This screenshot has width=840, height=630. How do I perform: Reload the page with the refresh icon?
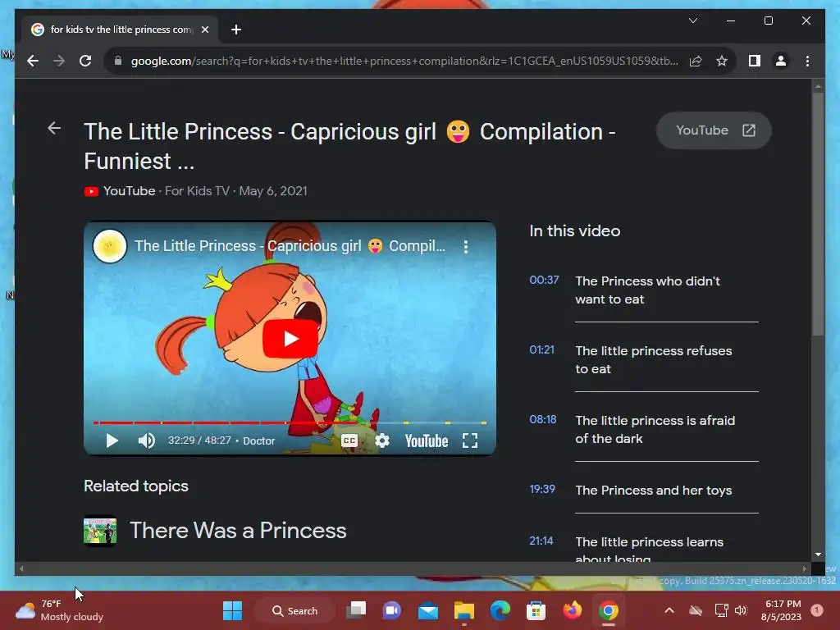pyautogui.click(x=85, y=61)
